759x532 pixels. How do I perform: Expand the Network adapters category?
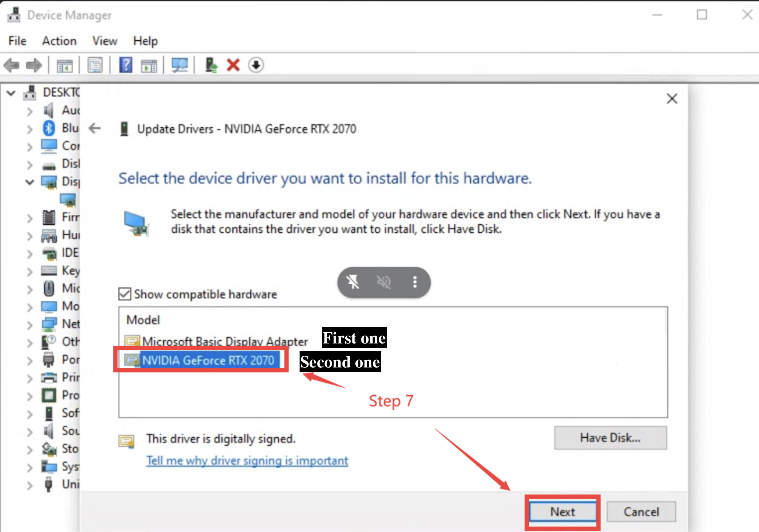(x=30, y=325)
